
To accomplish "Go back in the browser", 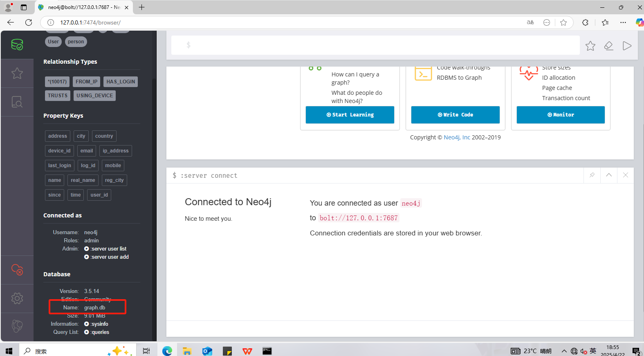I will 11,22.
